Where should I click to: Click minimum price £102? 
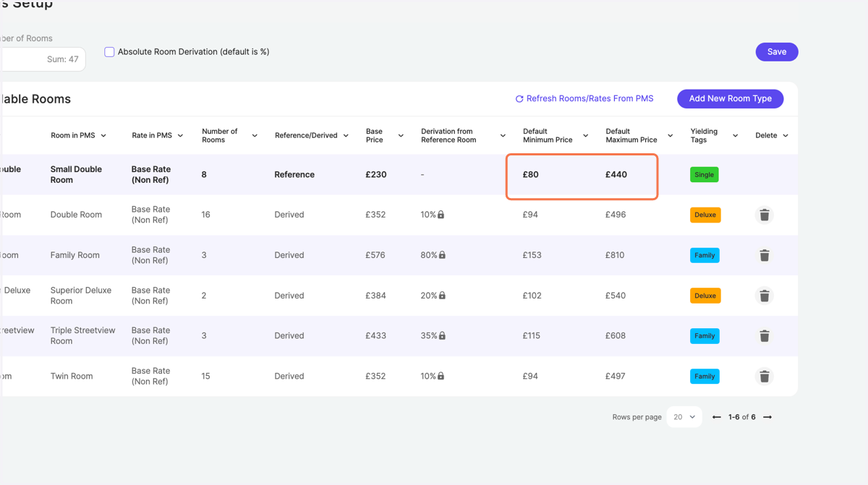(532, 296)
